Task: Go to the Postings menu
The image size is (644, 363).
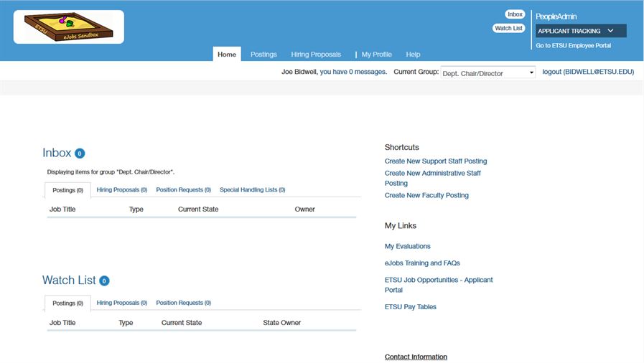Action: (x=263, y=55)
